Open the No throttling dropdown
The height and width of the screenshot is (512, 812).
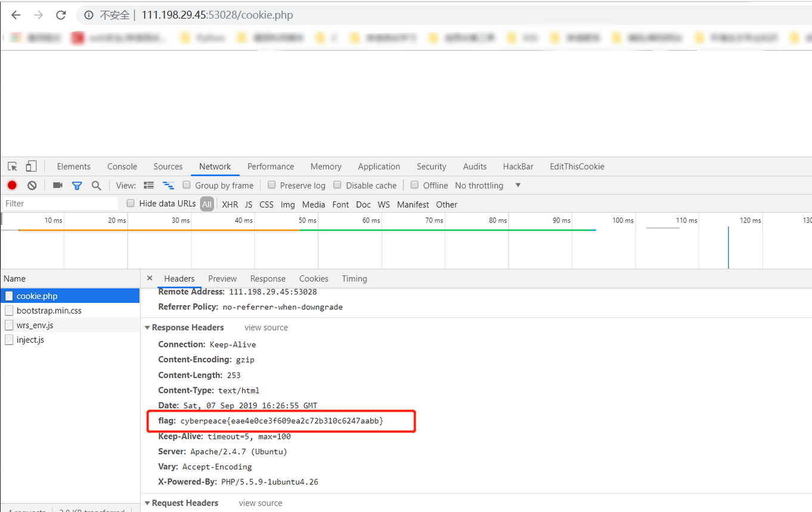488,185
